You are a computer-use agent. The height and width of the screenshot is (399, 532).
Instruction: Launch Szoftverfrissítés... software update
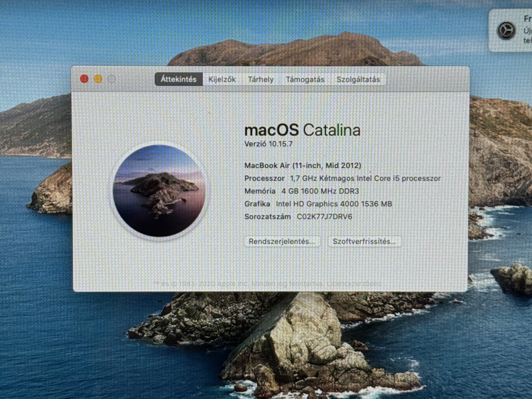365,241
